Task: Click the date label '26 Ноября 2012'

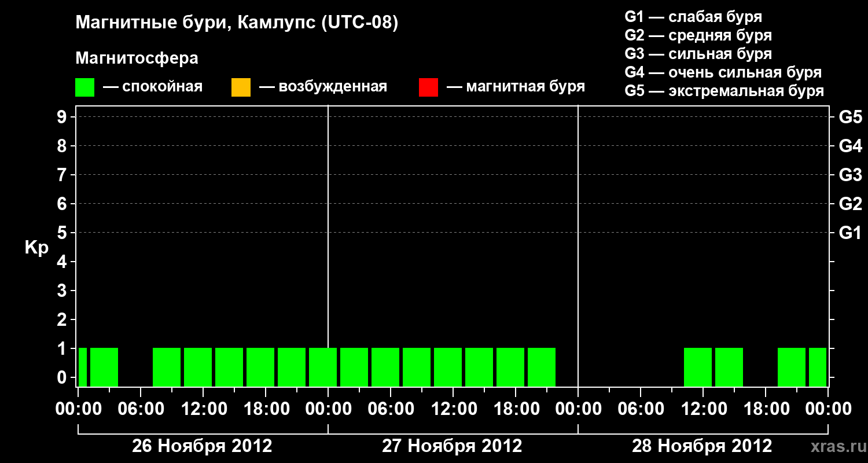Action: (202, 446)
